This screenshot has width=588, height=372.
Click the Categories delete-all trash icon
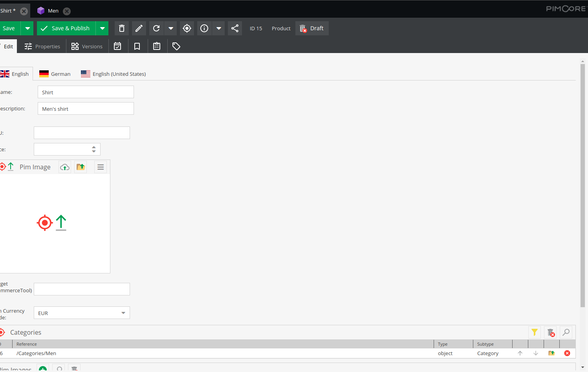coord(550,332)
